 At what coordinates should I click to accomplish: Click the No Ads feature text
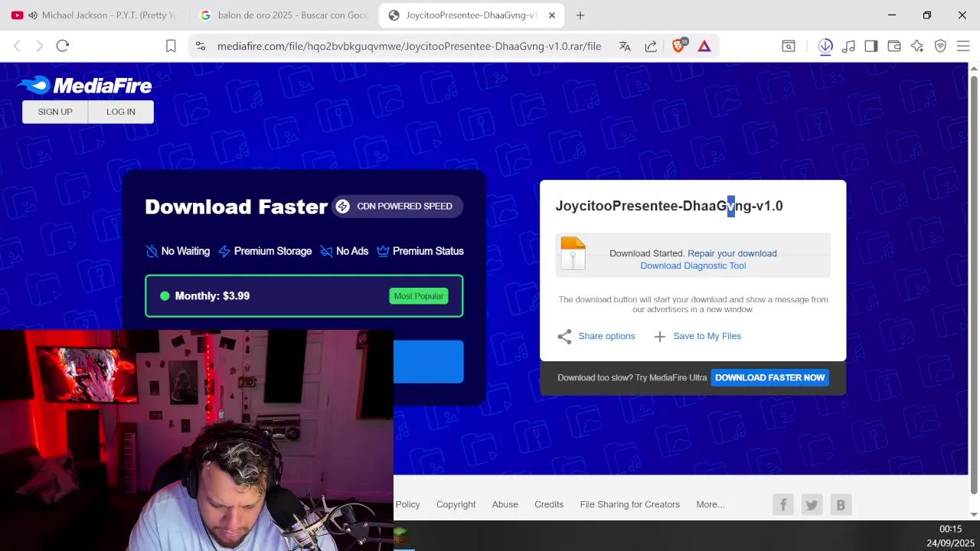coord(352,251)
